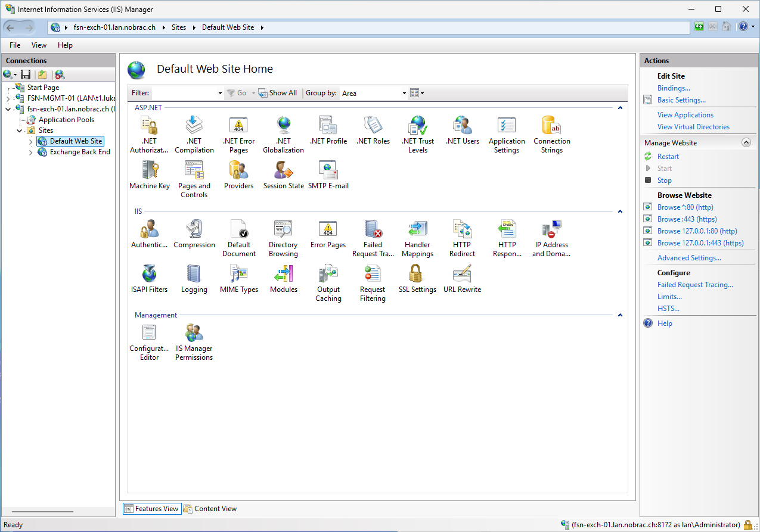Collapse the Manage Website actions section
This screenshot has height=532, width=760.
[746, 143]
